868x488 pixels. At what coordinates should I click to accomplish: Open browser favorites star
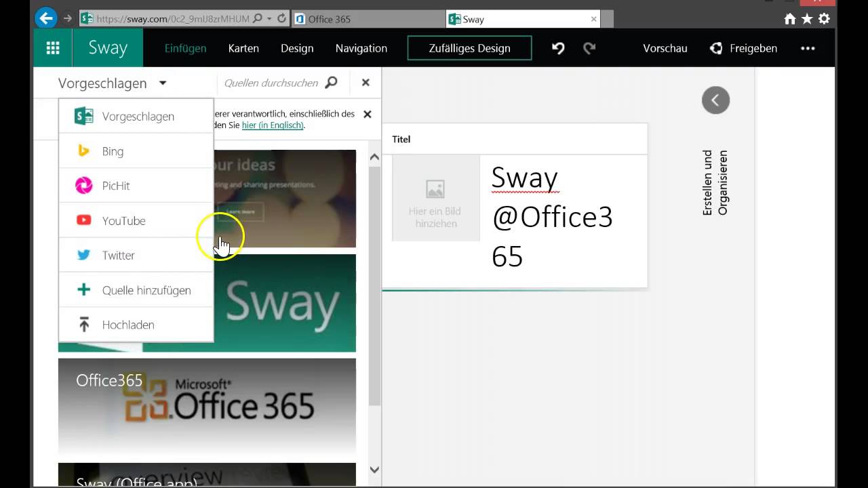807,19
